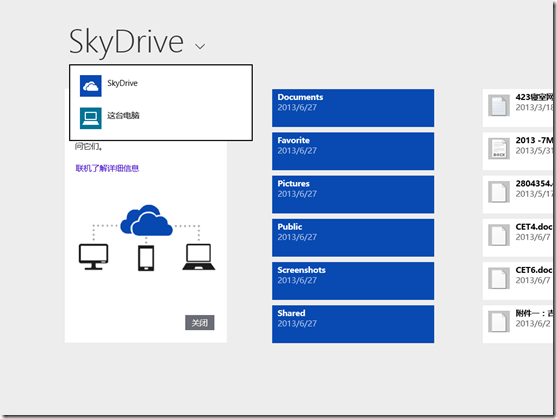
Task: Choose 这台电脑 in the location menu
Action: pos(161,118)
